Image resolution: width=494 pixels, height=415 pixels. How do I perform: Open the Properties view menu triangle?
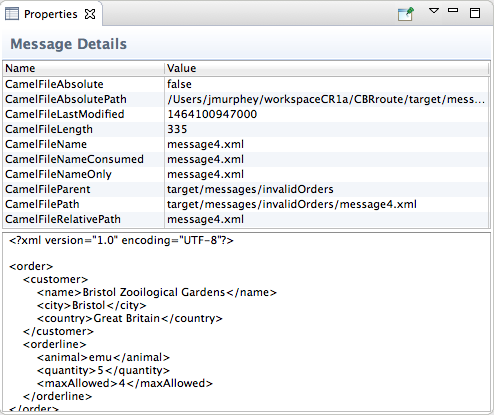pyautogui.click(x=433, y=11)
